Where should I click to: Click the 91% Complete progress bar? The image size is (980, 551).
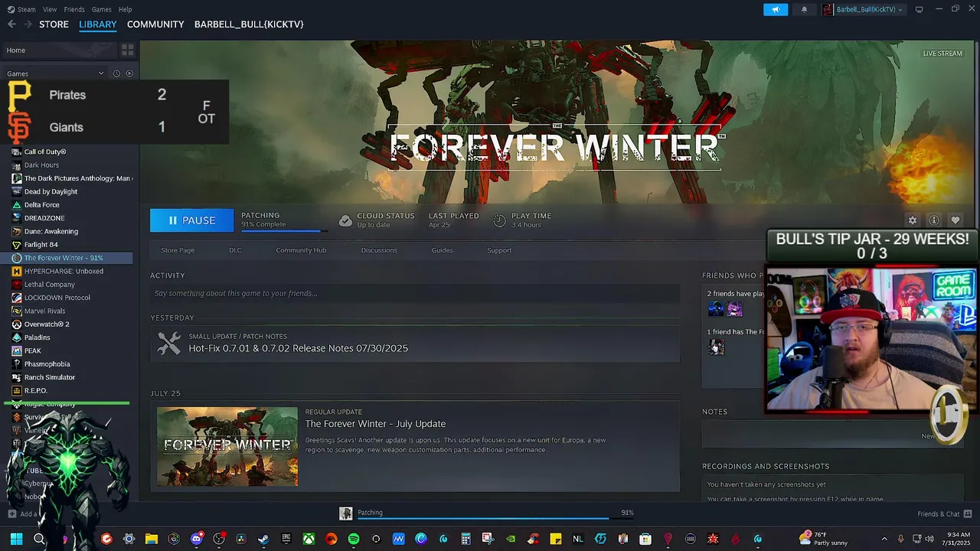[283, 230]
